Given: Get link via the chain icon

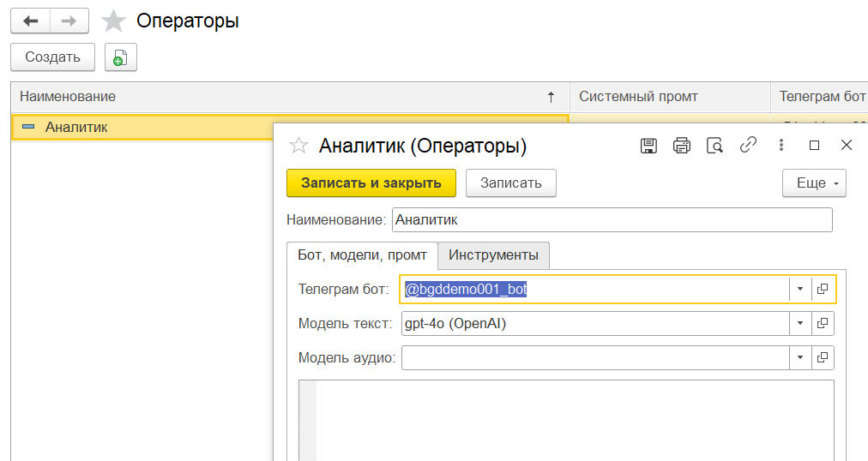Looking at the screenshot, I should click(x=748, y=146).
